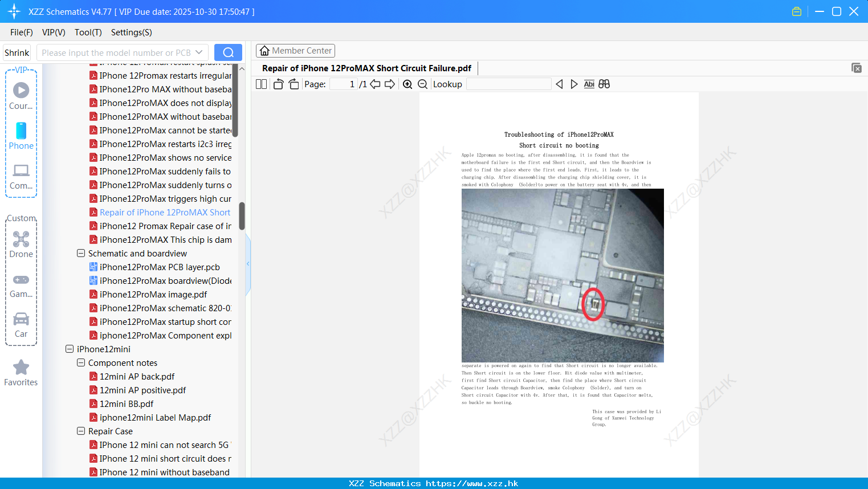Select Phone category in sidebar
The width and height of the screenshot is (868, 489).
pyautogui.click(x=21, y=136)
